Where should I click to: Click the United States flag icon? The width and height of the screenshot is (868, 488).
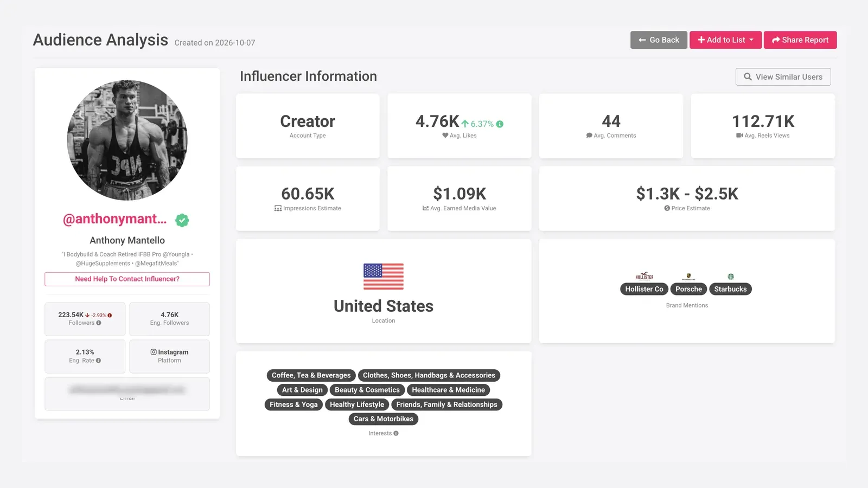(x=384, y=277)
